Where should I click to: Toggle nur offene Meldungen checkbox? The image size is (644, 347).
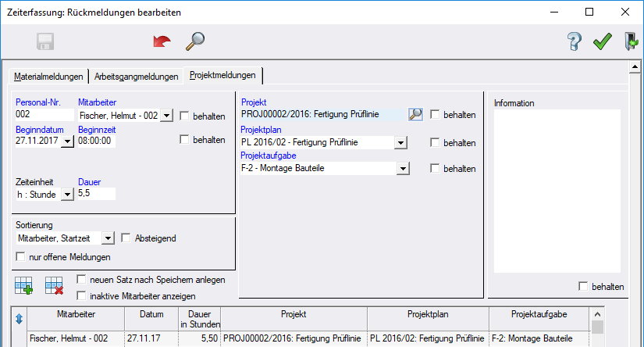pyautogui.click(x=21, y=256)
